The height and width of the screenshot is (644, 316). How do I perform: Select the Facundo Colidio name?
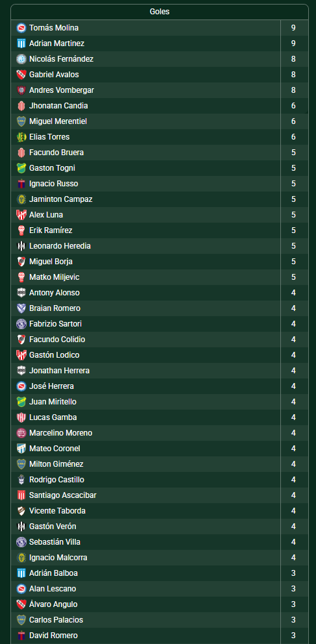click(57, 340)
